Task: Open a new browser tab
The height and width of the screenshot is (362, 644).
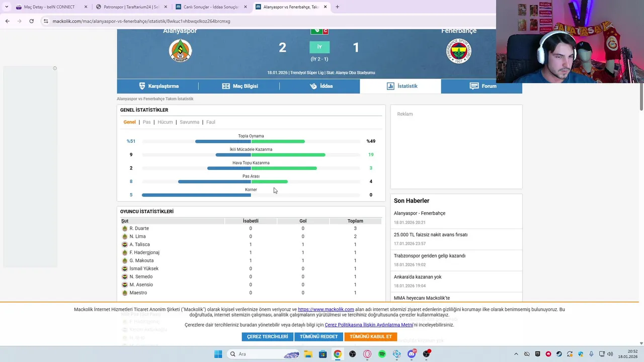Action: click(x=337, y=7)
